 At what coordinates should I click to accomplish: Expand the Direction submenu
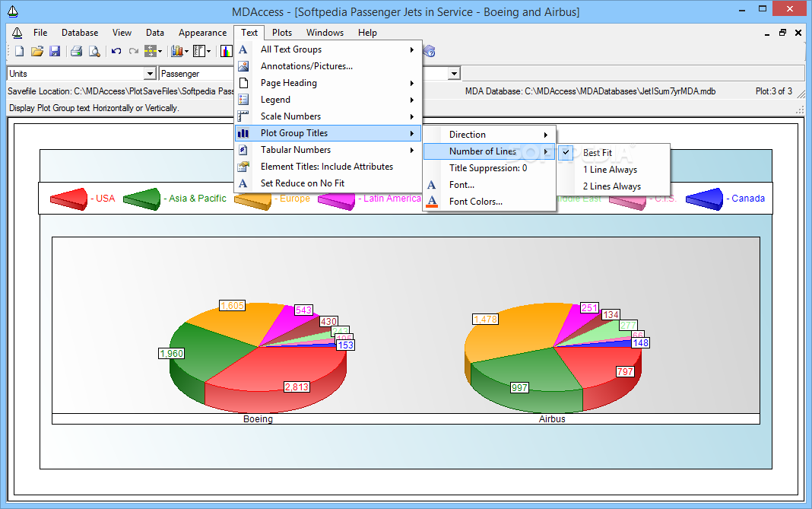click(490, 134)
